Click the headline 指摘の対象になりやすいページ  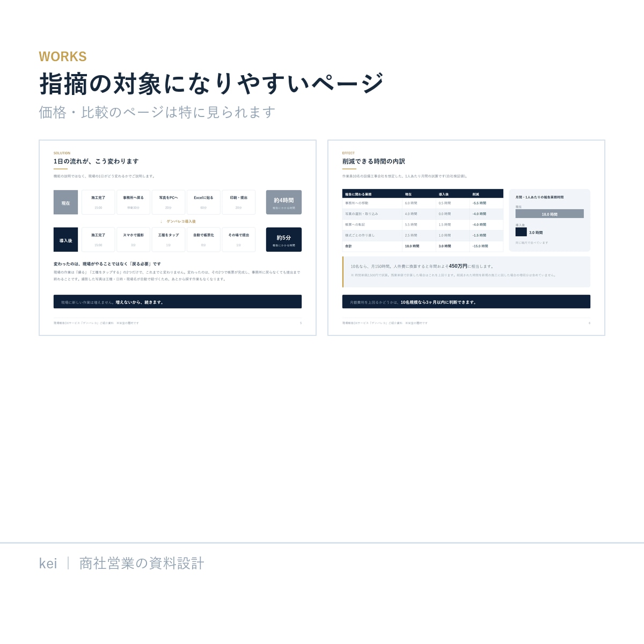coord(211,84)
